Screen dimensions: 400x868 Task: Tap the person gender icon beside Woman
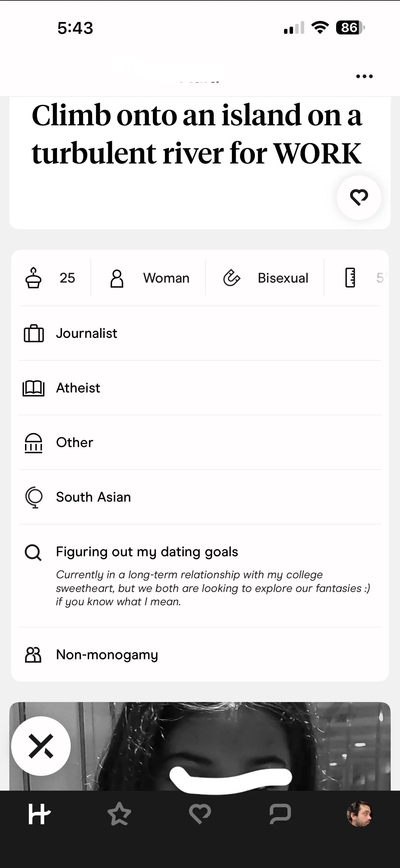click(x=117, y=278)
